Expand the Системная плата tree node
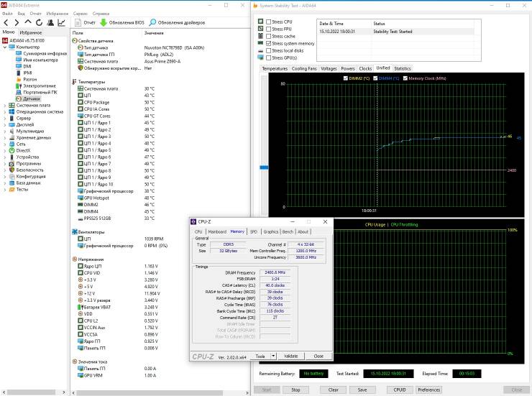Viewport: 532px width, 396px height. [x=5, y=106]
